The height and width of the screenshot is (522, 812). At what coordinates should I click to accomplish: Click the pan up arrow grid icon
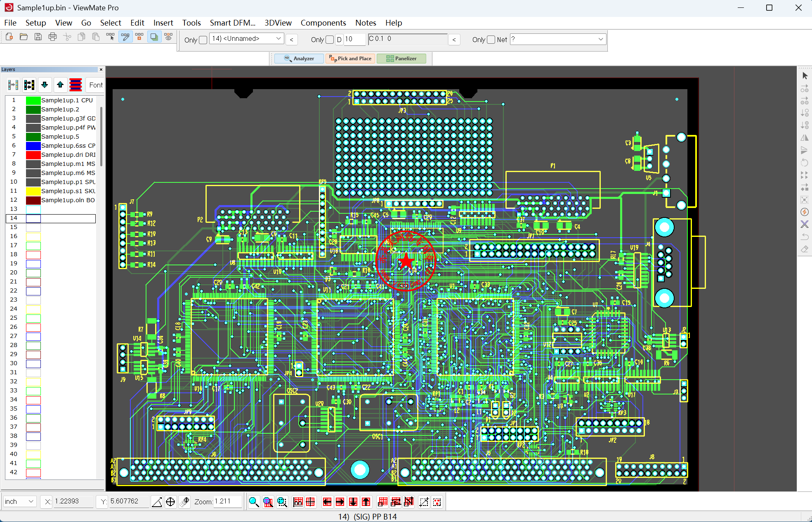point(366,502)
